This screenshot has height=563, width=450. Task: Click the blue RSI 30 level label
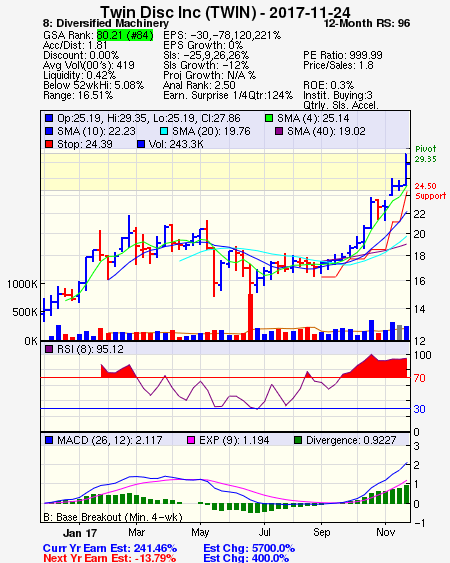pyautogui.click(x=419, y=409)
